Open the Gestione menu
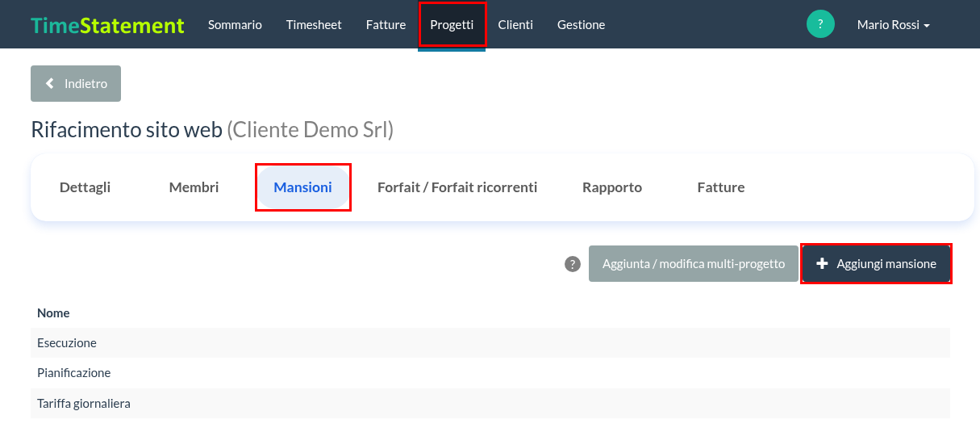The height and width of the screenshot is (432, 980). (x=581, y=25)
